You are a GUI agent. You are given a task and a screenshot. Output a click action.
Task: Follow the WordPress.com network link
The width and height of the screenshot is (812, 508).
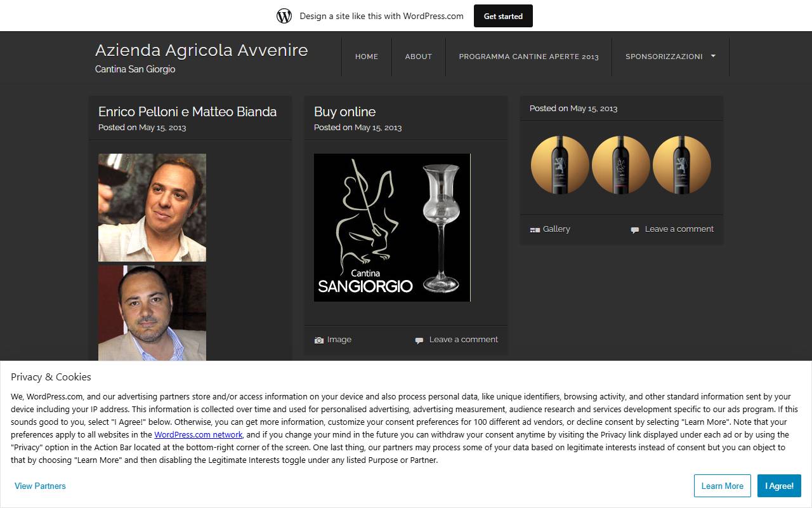[199, 435]
